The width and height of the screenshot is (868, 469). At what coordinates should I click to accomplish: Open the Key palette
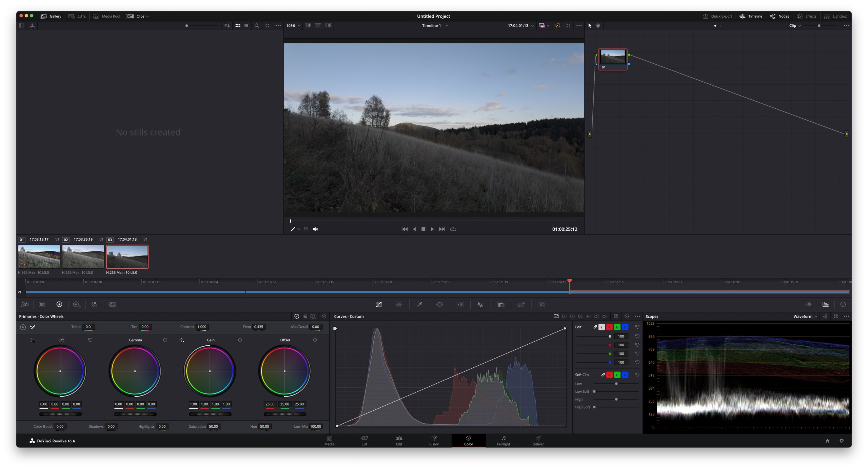click(x=501, y=304)
